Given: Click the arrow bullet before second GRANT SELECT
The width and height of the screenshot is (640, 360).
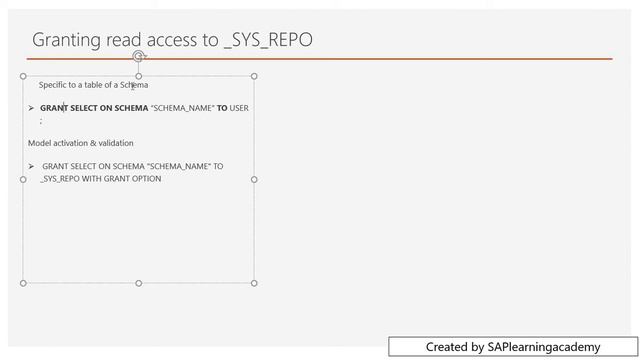Looking at the screenshot, I should coord(31,167).
